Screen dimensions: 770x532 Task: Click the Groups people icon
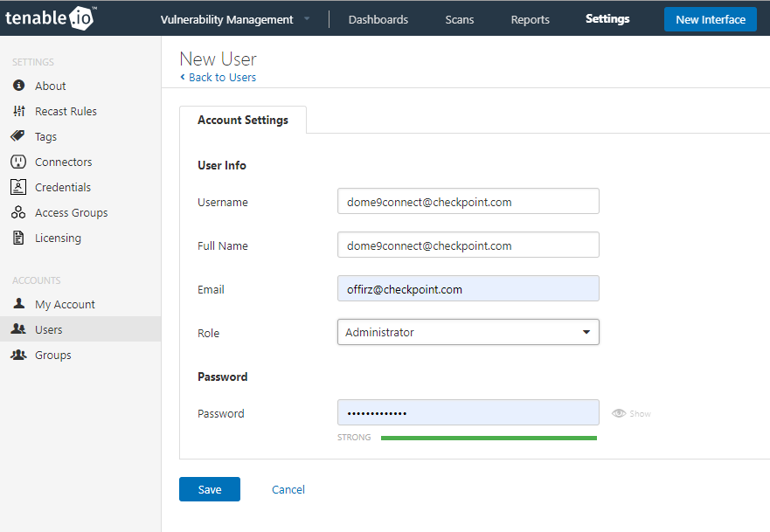click(18, 355)
